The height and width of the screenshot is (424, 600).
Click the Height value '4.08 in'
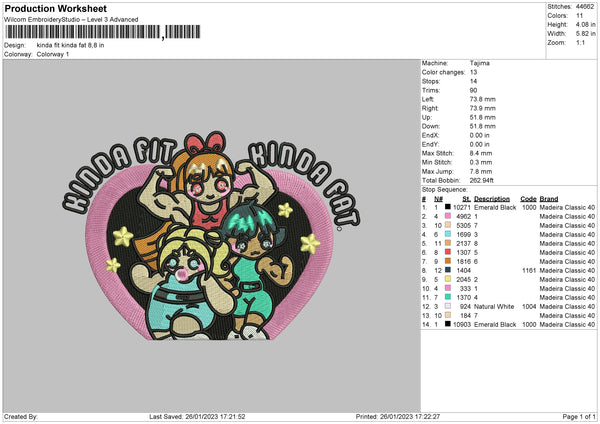(585, 24)
